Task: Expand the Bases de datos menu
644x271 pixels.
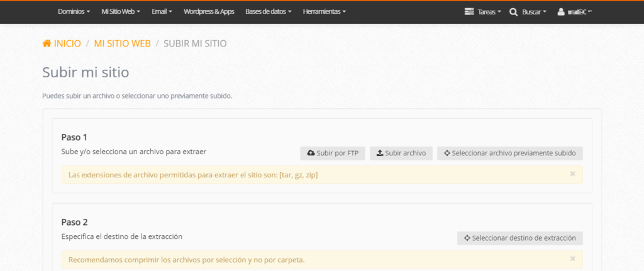Action: pyautogui.click(x=269, y=12)
